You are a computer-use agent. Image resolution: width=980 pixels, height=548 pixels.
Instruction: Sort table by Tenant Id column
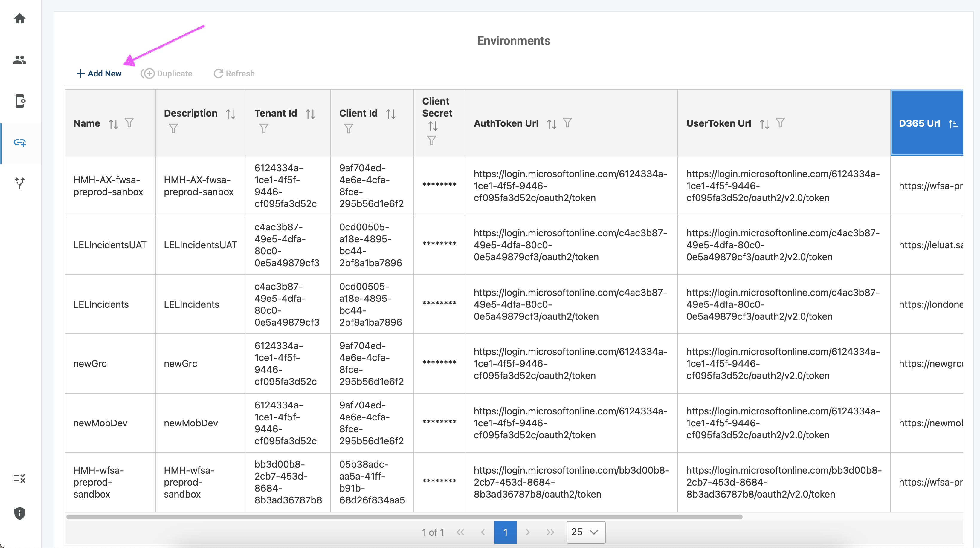(x=310, y=114)
